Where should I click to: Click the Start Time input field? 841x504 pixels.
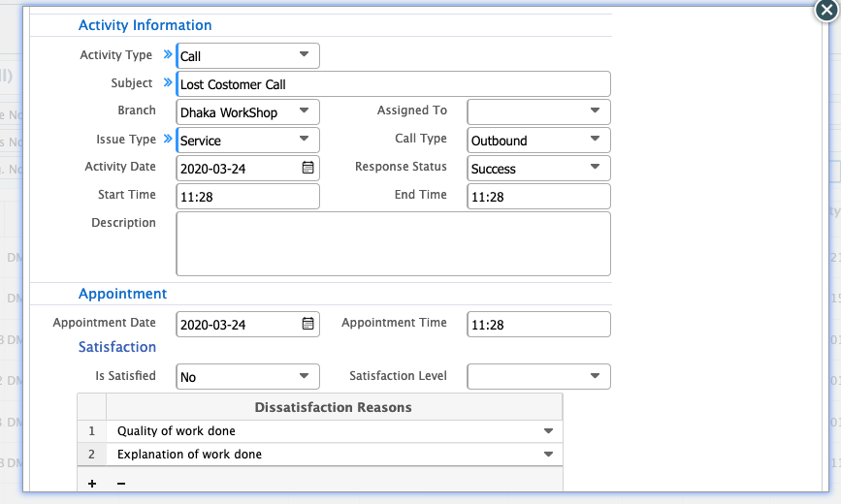pyautogui.click(x=247, y=196)
